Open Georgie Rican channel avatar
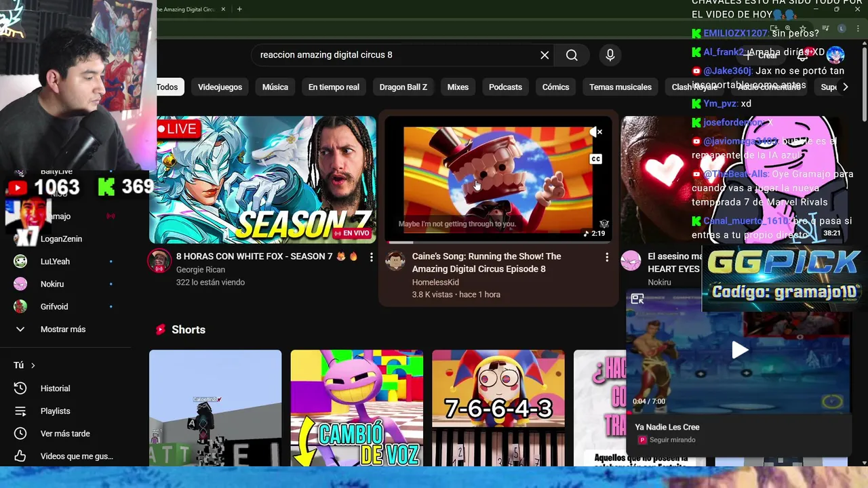The image size is (868, 488). tap(159, 261)
